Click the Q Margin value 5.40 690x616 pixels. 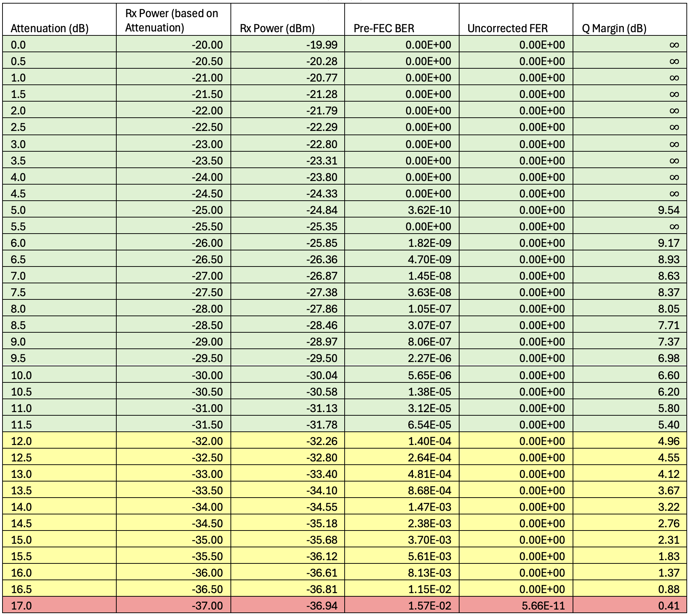pyautogui.click(x=630, y=424)
